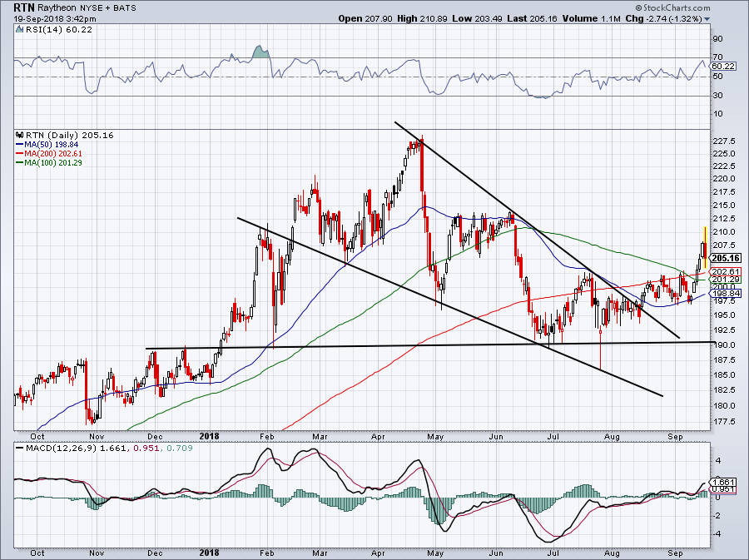Select the MA(200) 202.61 legend entry

coord(53,154)
